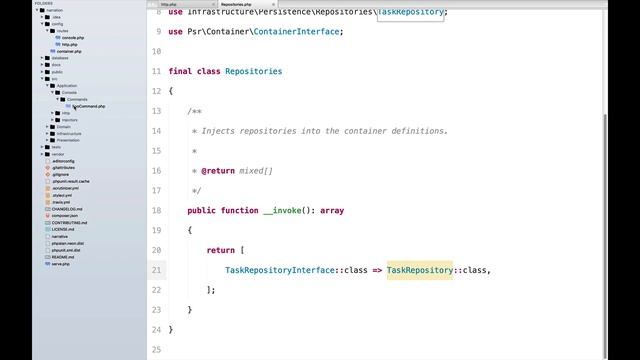Open .phpunit.result.cache file
The height and width of the screenshot is (360, 640).
click(x=71, y=181)
